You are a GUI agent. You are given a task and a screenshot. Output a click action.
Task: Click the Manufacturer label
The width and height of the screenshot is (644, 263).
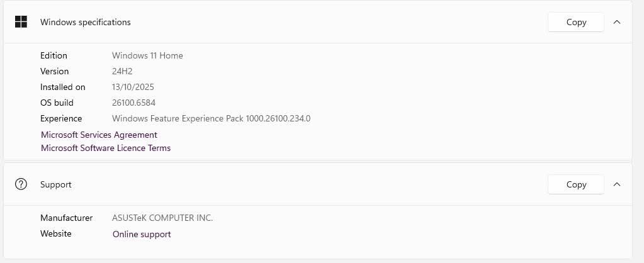click(66, 218)
